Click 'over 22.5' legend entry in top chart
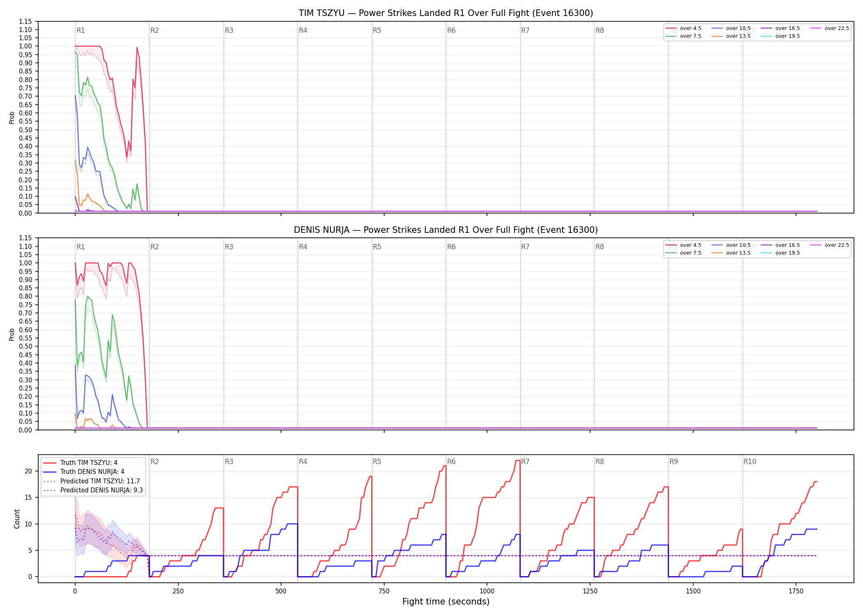 point(830,28)
